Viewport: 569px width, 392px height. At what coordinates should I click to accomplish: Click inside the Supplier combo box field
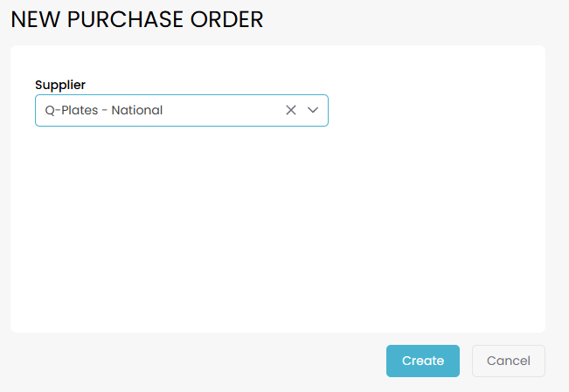coord(192,110)
